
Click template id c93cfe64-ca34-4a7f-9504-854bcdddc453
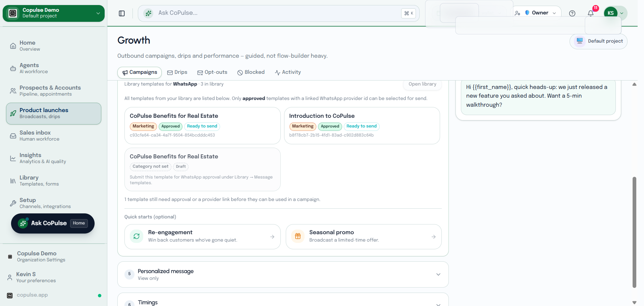pyautogui.click(x=172, y=135)
